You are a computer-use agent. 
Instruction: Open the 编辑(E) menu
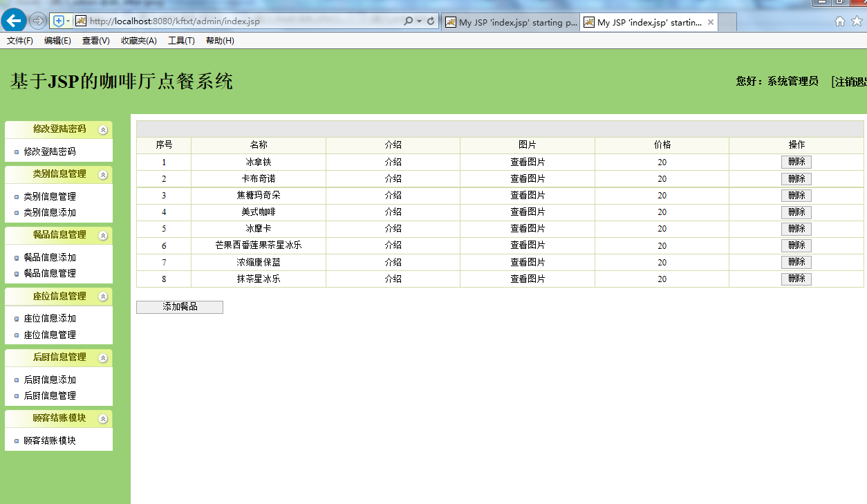pyautogui.click(x=57, y=41)
